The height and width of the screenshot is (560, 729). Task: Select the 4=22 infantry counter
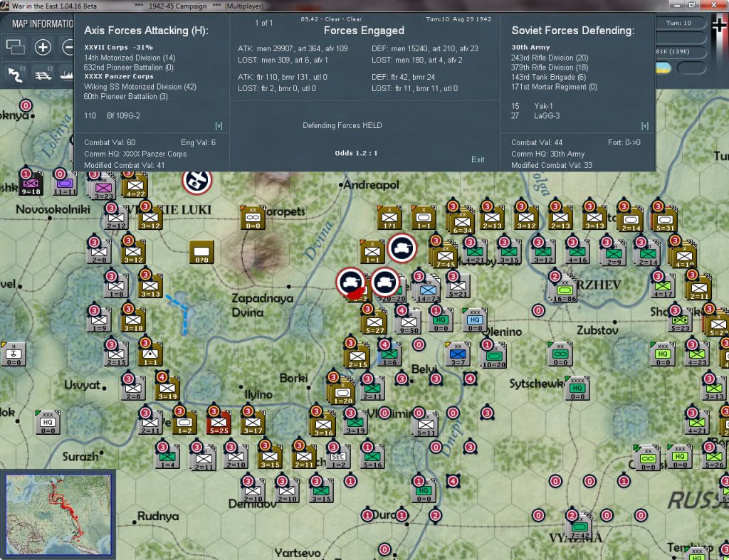(x=135, y=186)
